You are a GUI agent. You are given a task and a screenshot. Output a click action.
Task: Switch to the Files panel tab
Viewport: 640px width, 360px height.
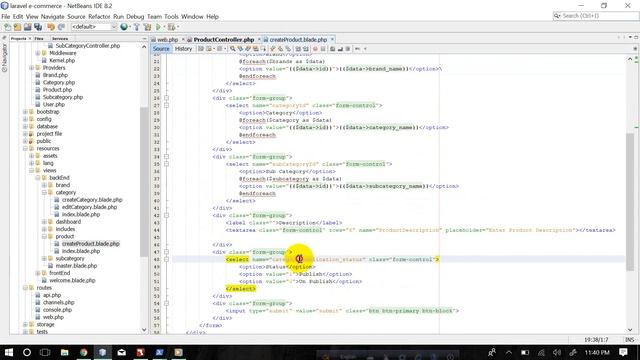(x=39, y=38)
